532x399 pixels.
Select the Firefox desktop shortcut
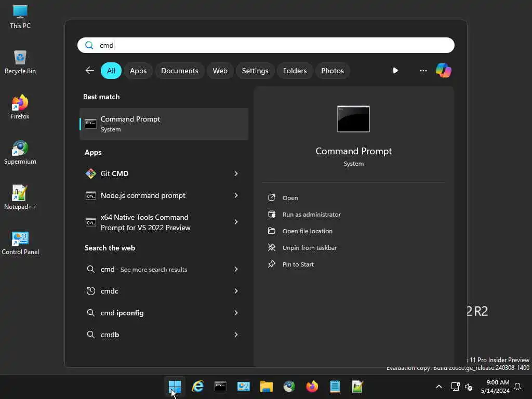click(20, 107)
